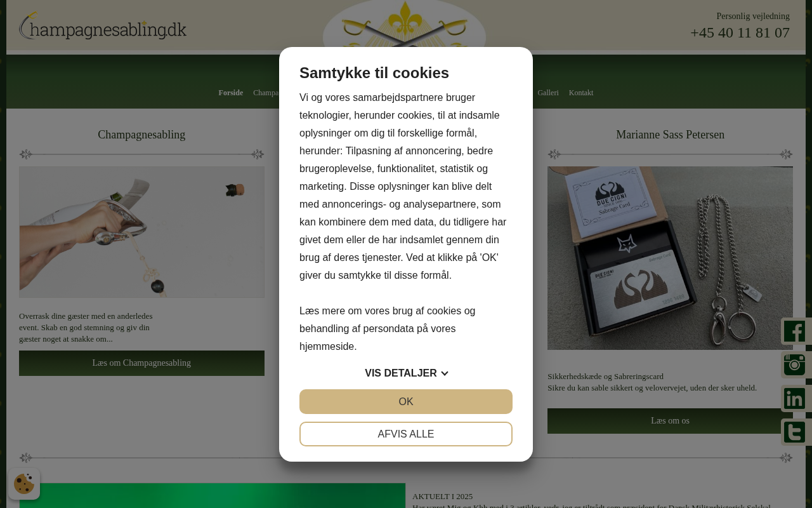Click the chevron next to VIS DETALJER
812x508 pixels.
pos(445,373)
